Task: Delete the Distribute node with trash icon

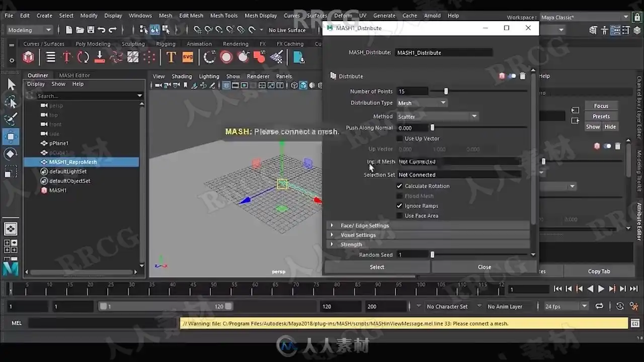Action: click(523, 76)
